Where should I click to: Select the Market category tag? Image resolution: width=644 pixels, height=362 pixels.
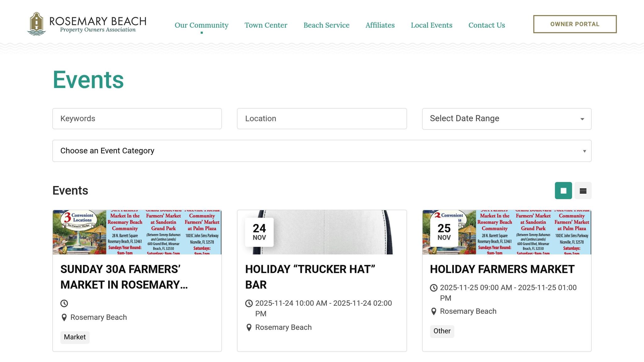point(75,337)
